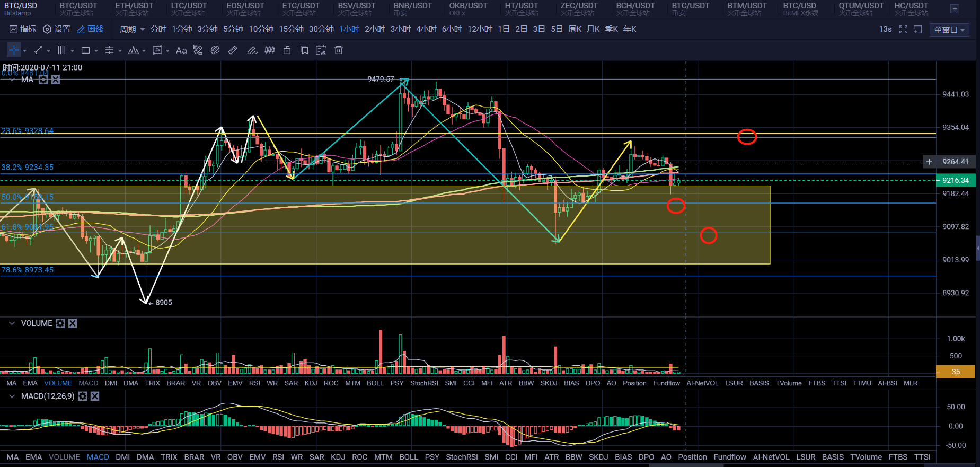Toggle KDJ in the volume pane indicator row
980x467 pixels.
coord(311,383)
